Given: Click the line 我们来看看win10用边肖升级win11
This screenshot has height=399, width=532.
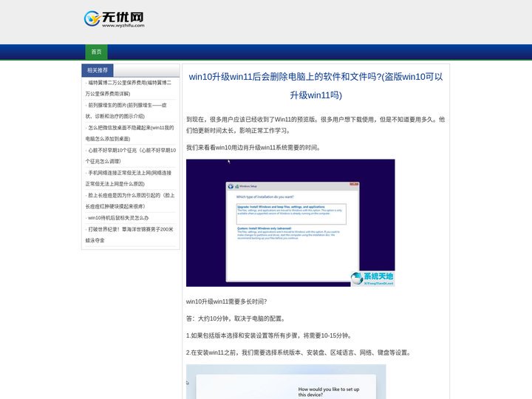Looking at the screenshot, I should click(253, 148).
